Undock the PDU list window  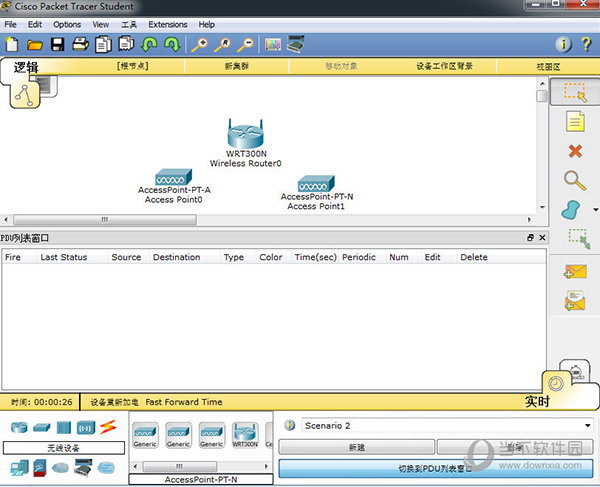530,238
